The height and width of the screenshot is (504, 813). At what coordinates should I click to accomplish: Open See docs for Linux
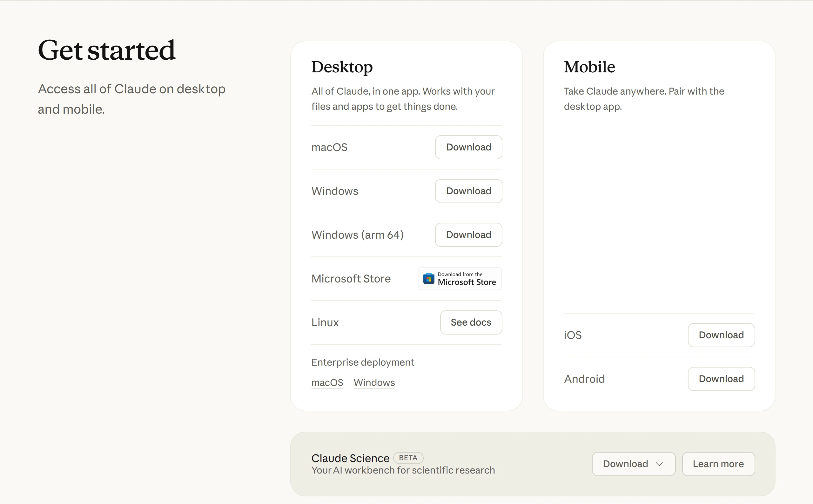(471, 322)
